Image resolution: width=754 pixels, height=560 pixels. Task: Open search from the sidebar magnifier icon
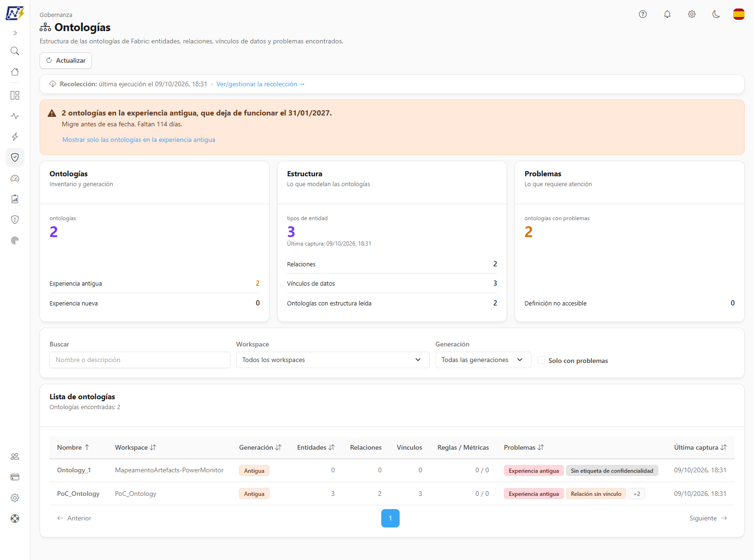point(15,51)
